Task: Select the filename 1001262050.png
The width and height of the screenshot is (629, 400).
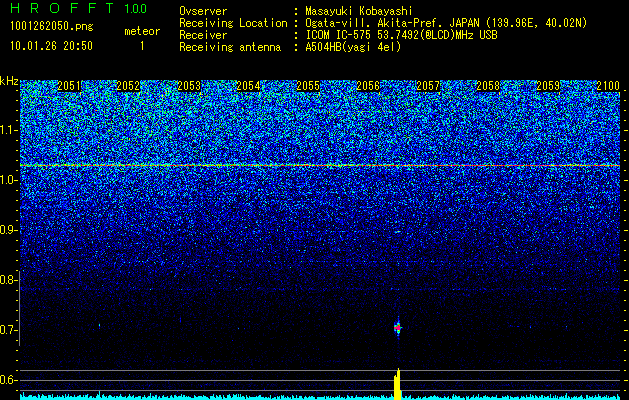Action: 52,27
